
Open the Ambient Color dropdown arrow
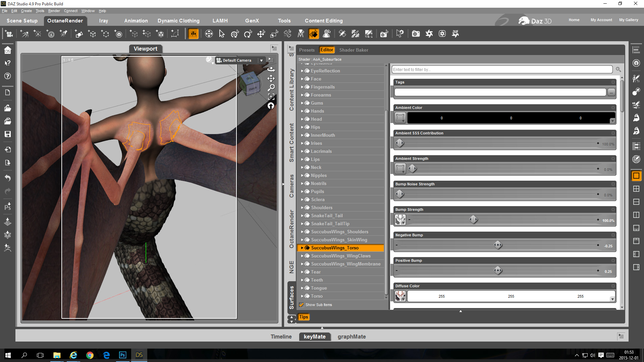point(612,121)
